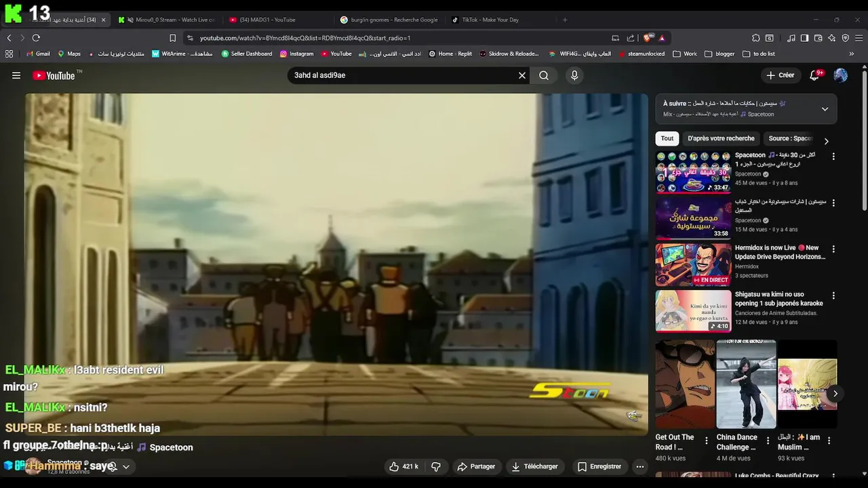Switch to the (34) MADG1 - YouTube tab

[x=278, y=20]
